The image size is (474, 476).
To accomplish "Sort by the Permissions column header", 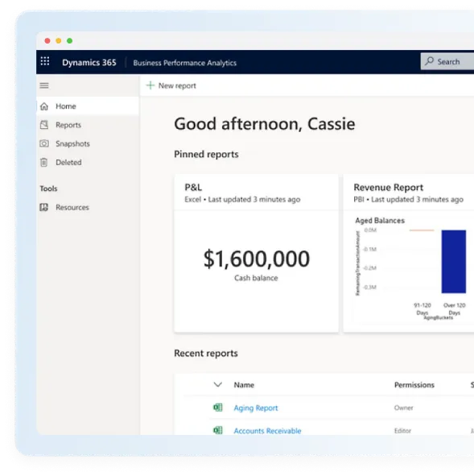I will pos(414,385).
